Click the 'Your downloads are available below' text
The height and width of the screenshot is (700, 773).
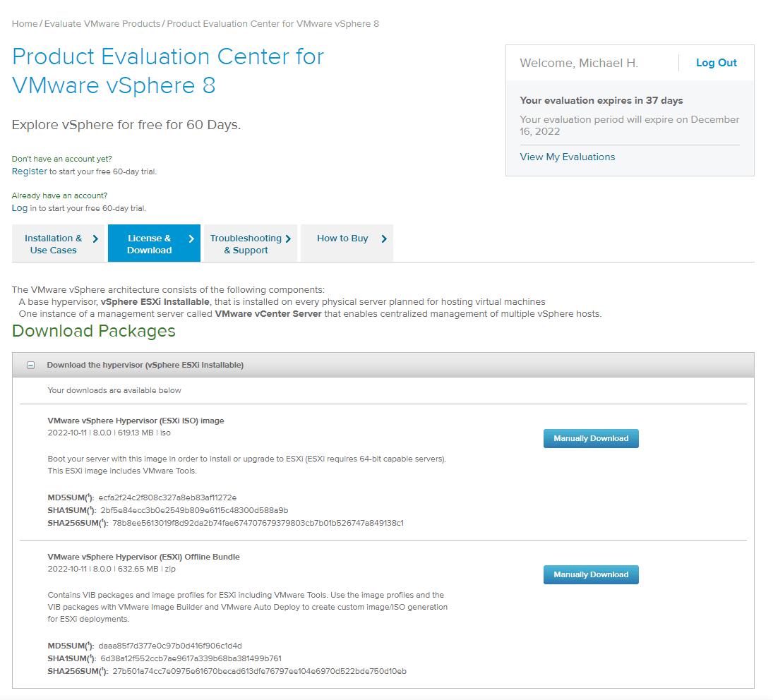pyautogui.click(x=114, y=391)
